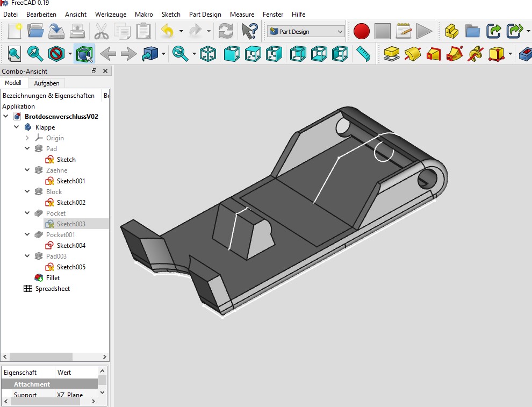Click the Undo icon
Viewport: 532px width, 407px height.
click(168, 31)
